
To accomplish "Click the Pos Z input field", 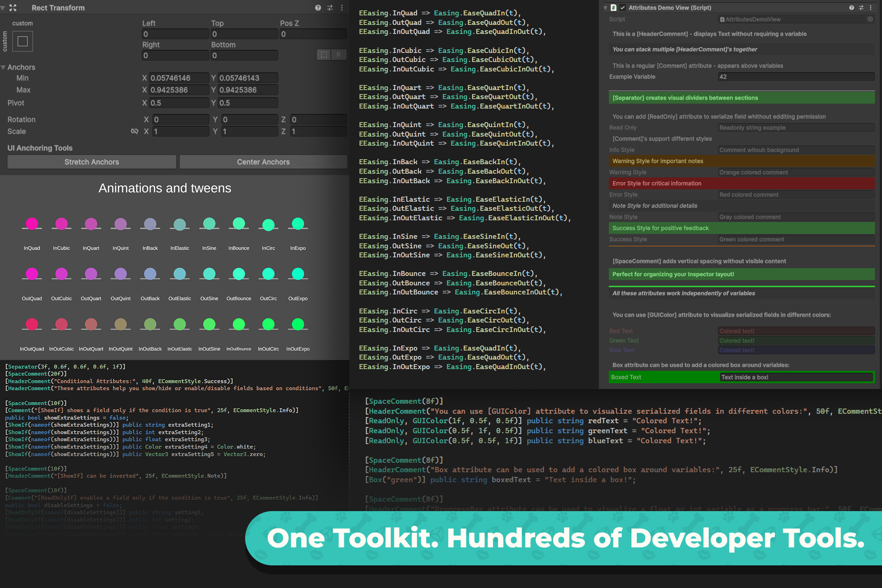I will pyautogui.click(x=313, y=34).
